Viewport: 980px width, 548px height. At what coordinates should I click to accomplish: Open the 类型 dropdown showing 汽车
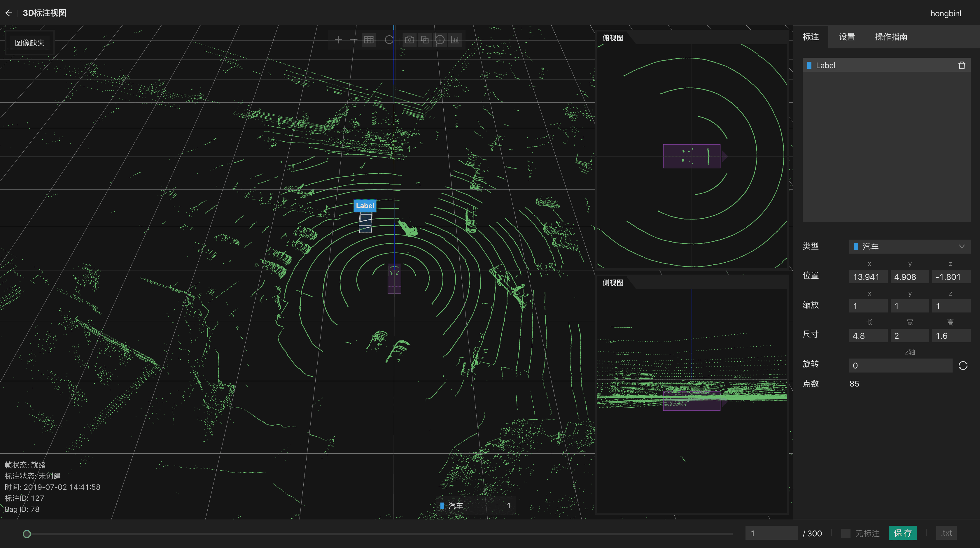click(910, 246)
